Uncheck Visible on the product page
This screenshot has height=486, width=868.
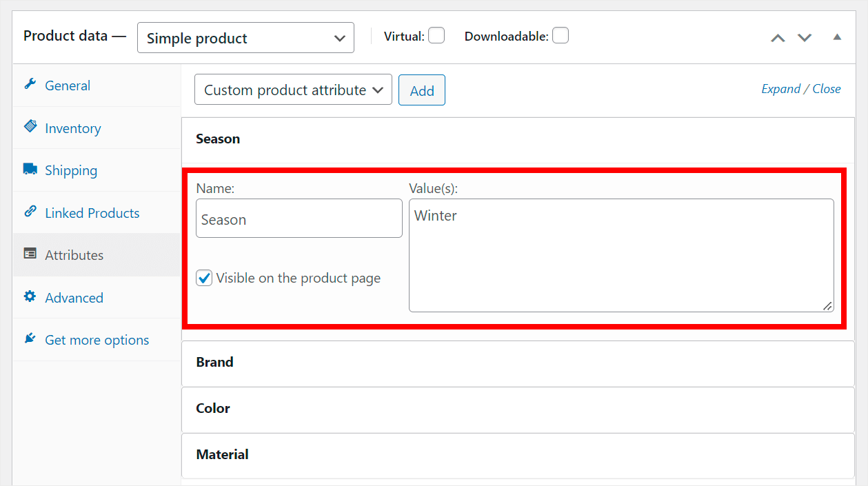(x=204, y=278)
